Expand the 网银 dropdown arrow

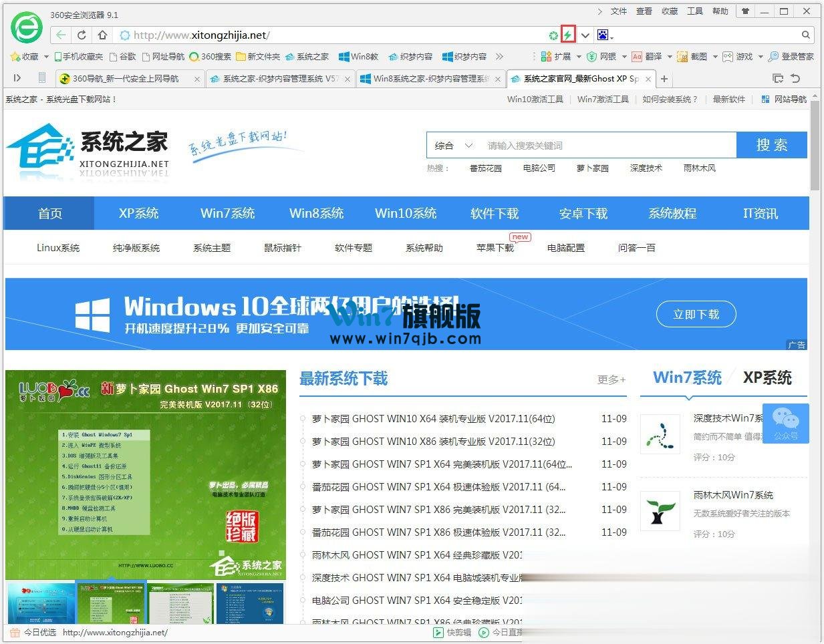click(624, 57)
